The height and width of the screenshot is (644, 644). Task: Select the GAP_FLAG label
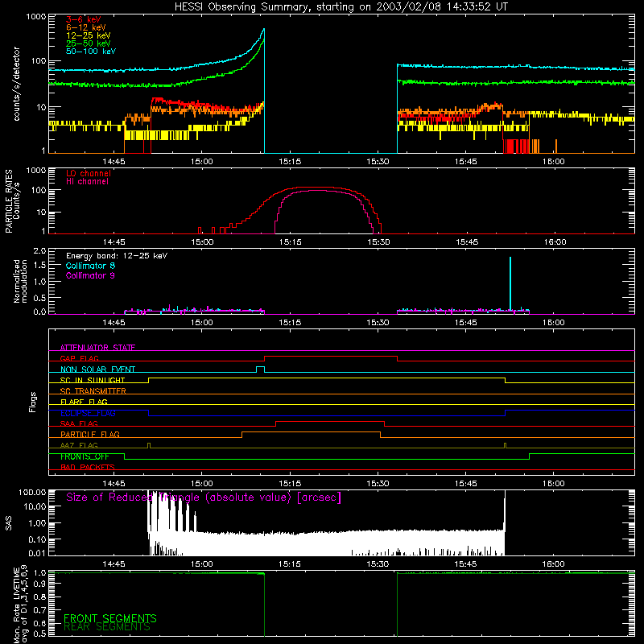coord(79,358)
